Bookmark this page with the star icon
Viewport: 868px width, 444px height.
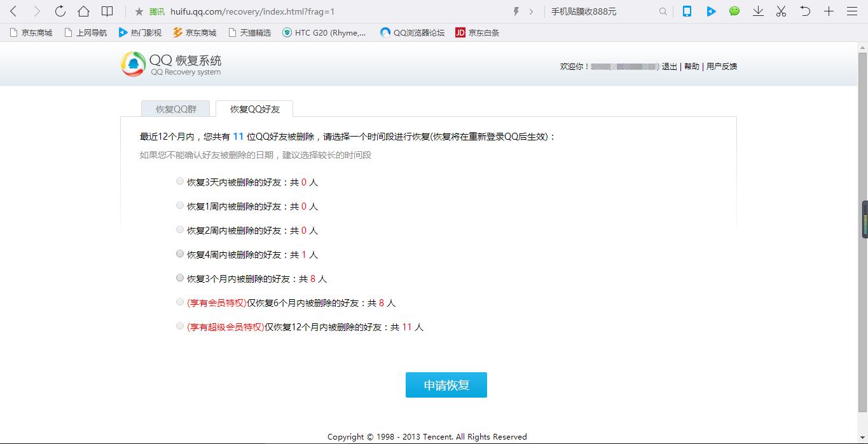139,11
